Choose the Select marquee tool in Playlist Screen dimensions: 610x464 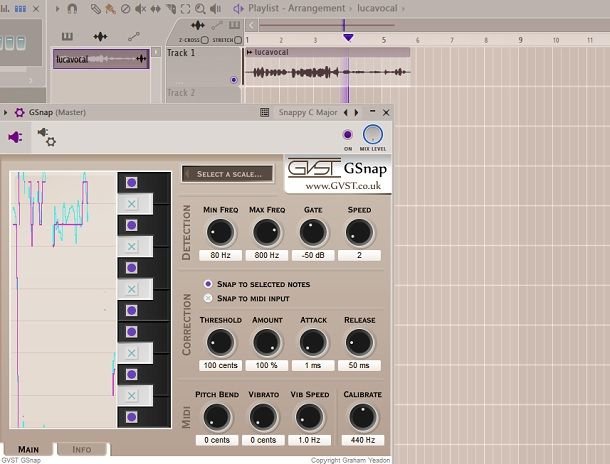click(x=186, y=9)
